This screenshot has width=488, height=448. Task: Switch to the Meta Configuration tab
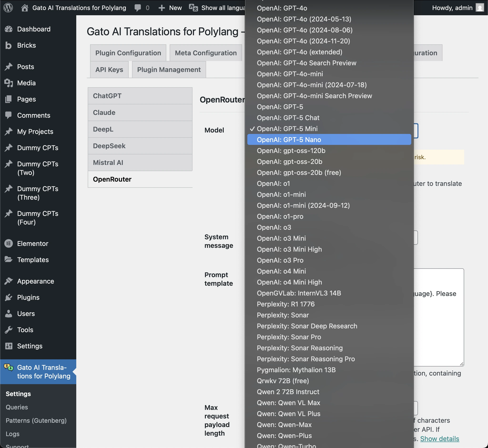[206, 53]
